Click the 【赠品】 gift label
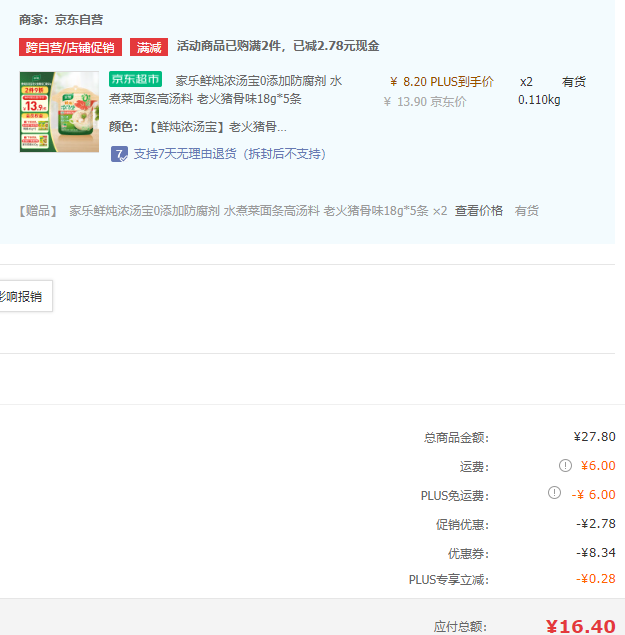The width and height of the screenshot is (625, 635). 38,211
